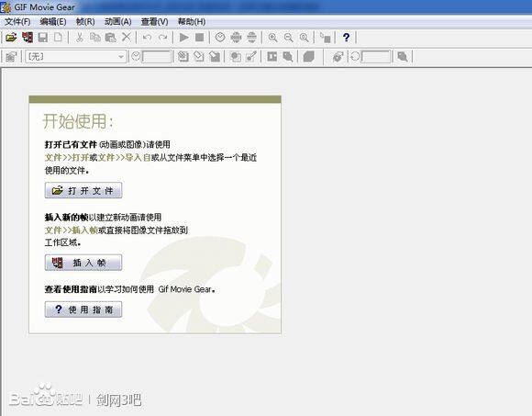Click the 使用指南 button

point(83,309)
